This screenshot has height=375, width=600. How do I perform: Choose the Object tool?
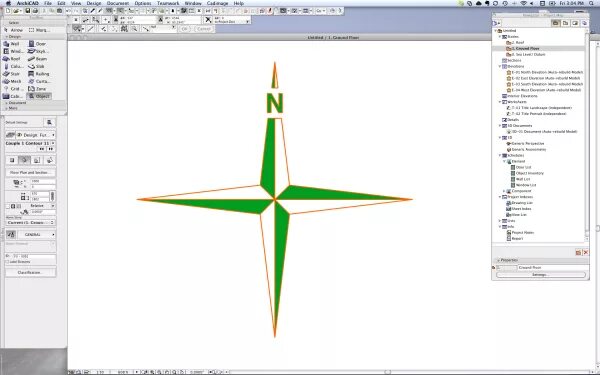pyautogui.click(x=39, y=96)
